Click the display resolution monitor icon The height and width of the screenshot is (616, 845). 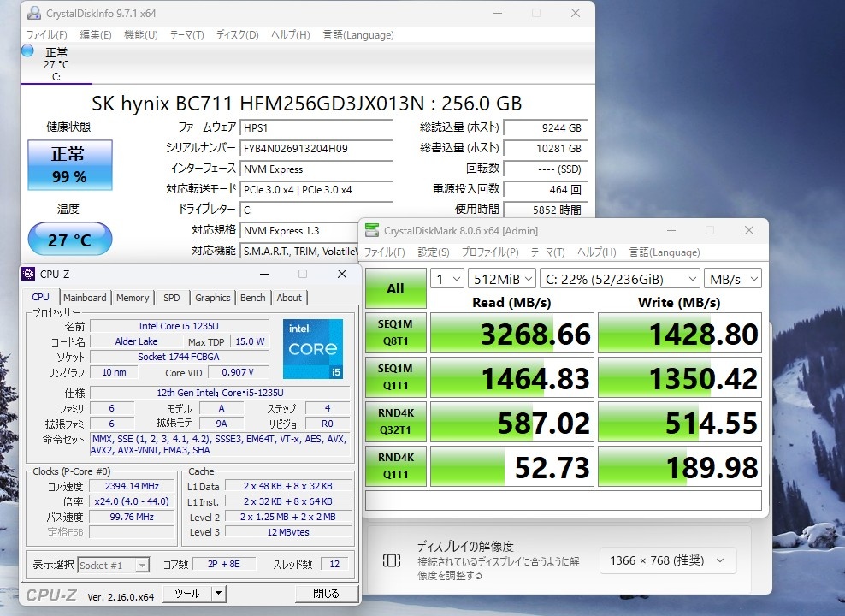tap(391, 560)
